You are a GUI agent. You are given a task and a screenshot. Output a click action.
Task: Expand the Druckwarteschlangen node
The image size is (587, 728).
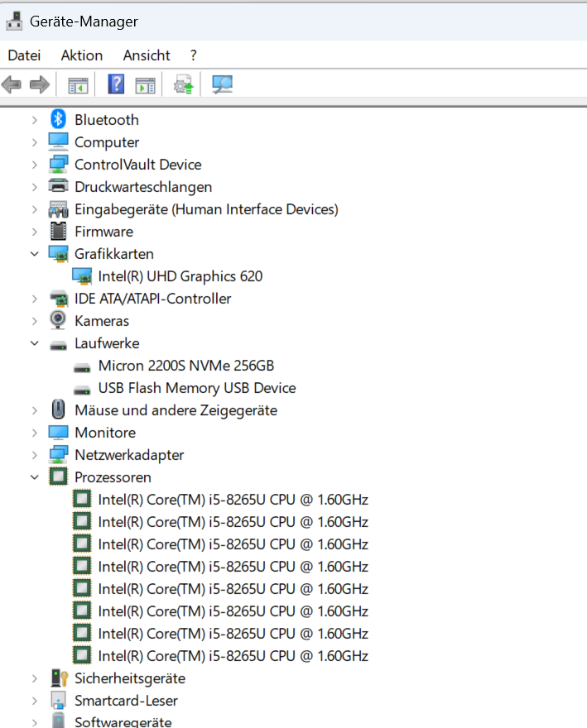(x=35, y=187)
